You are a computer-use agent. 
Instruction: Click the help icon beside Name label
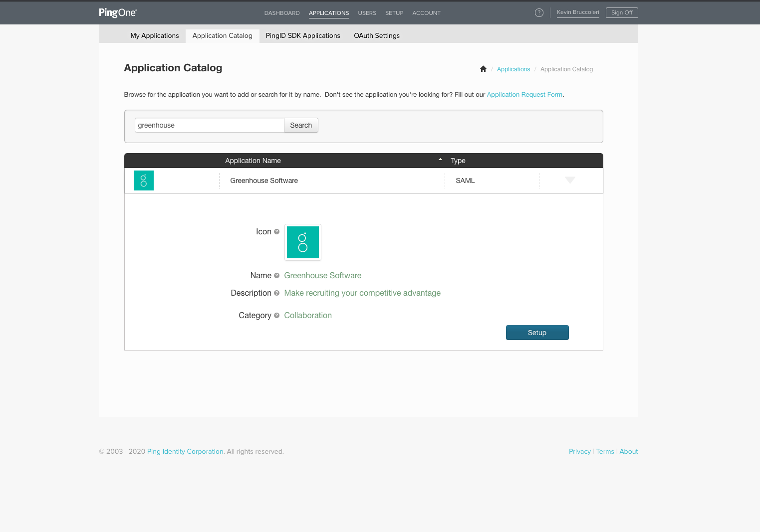point(277,276)
